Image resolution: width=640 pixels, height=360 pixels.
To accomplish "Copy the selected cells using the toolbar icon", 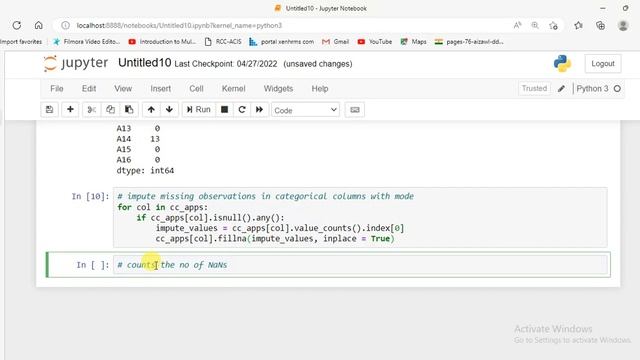I will [110, 109].
